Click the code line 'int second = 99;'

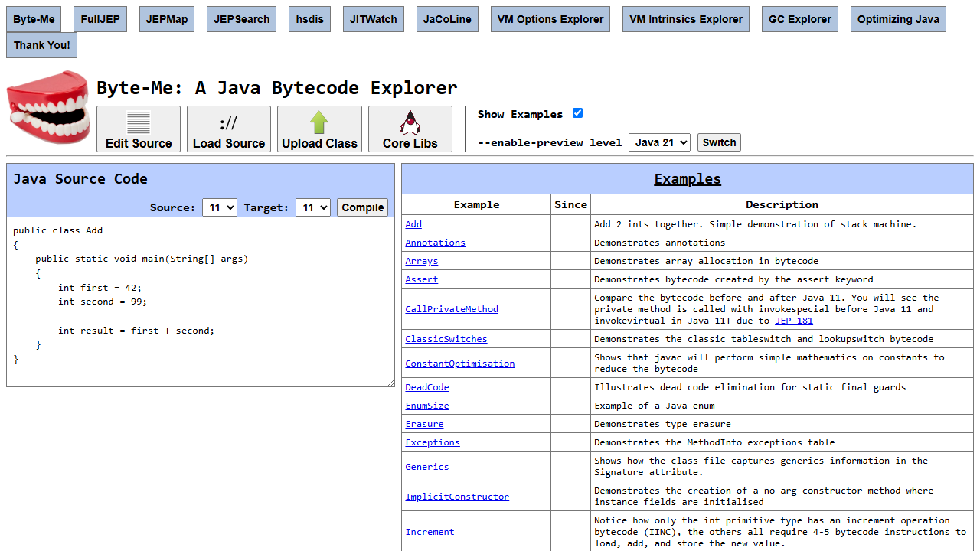[103, 302]
